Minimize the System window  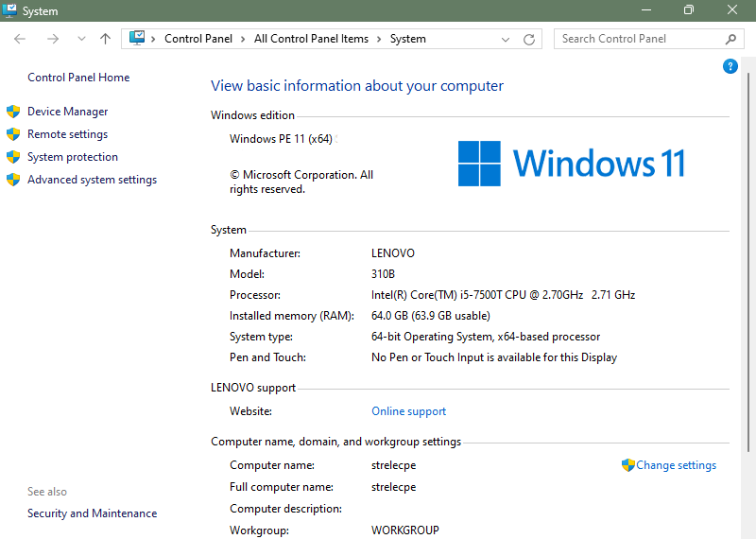click(646, 10)
